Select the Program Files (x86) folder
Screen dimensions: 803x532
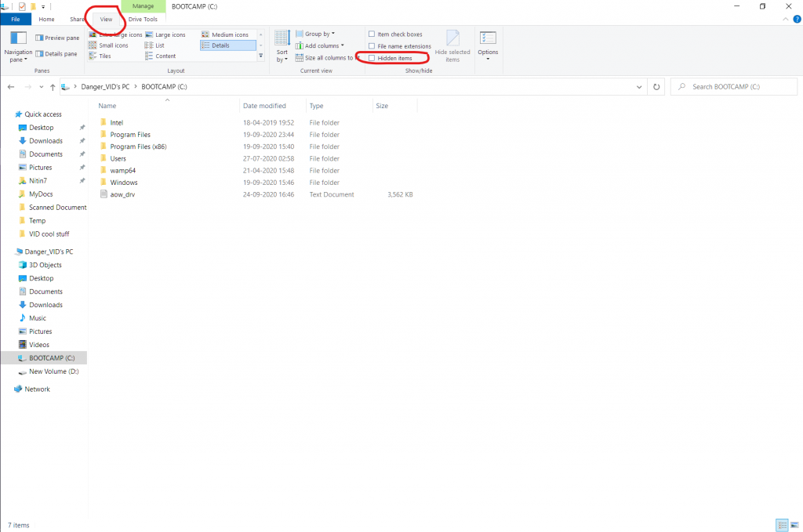138,147
